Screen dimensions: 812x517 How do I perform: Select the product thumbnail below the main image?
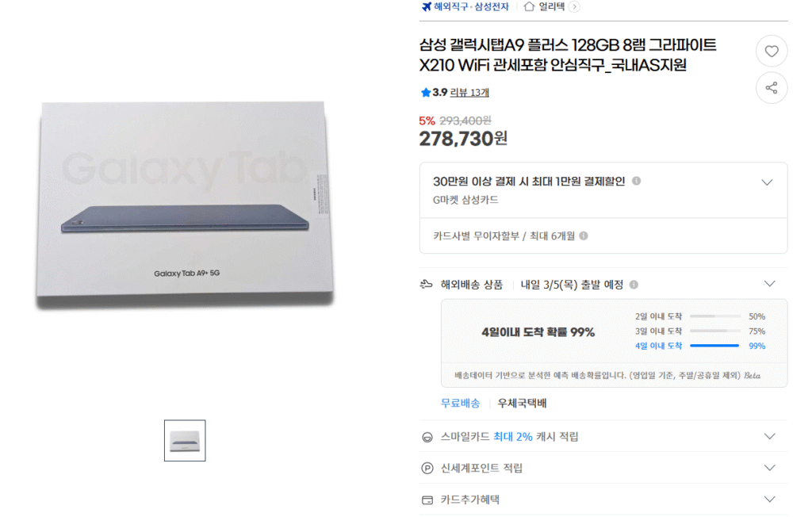tap(184, 440)
